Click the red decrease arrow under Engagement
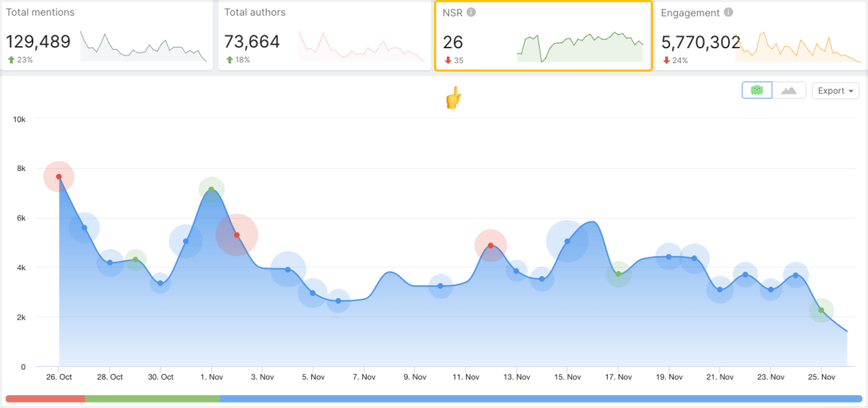 (665, 60)
